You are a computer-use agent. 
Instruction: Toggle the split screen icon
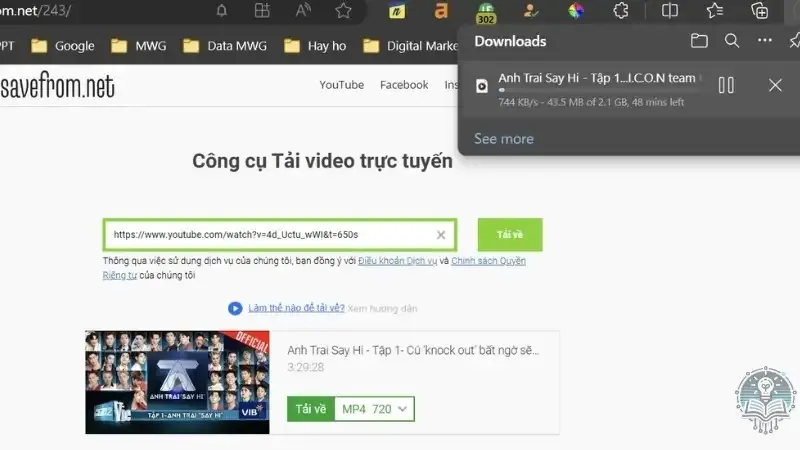coord(669,11)
